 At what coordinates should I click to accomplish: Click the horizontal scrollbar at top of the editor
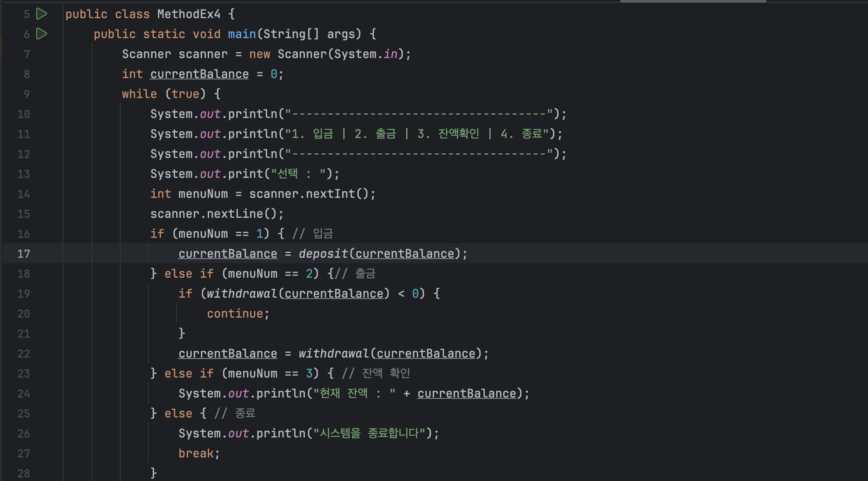coord(693,1)
